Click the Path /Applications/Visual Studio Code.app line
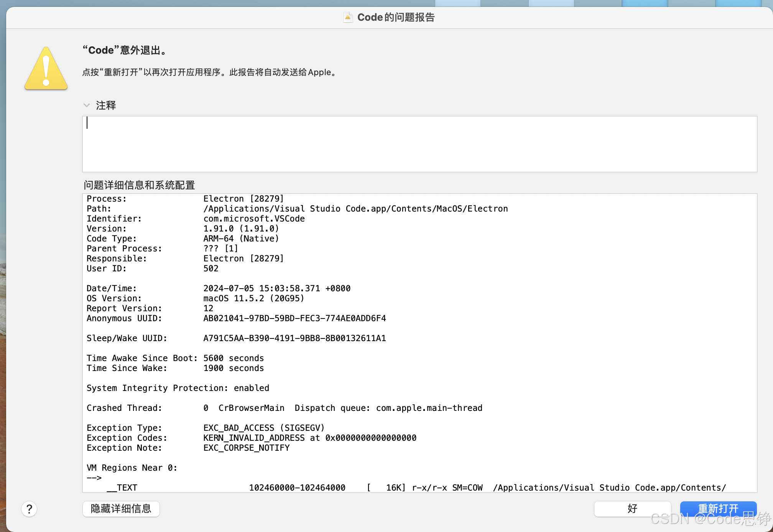The image size is (773, 532). [297, 209]
